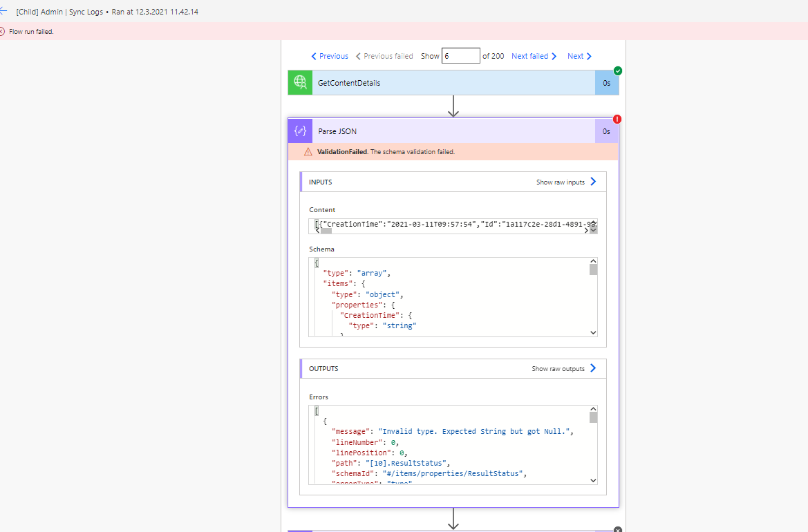Click the red error badge on Parse JSON
808x532 pixels.
617,119
